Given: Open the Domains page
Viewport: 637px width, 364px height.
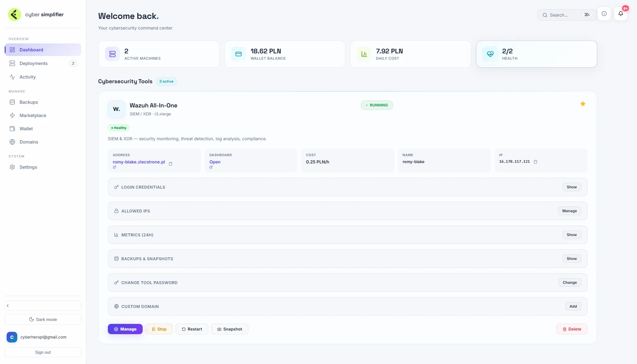Looking at the screenshot, I should pyautogui.click(x=43, y=142).
